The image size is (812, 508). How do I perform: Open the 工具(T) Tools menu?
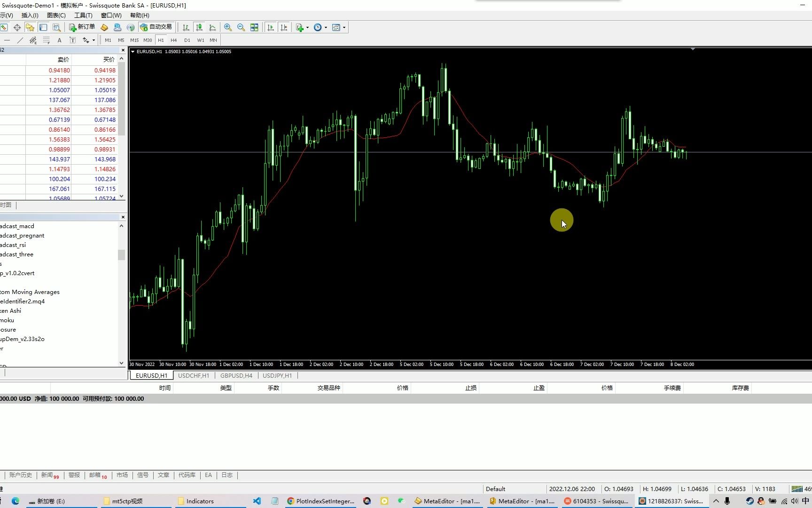(83, 15)
